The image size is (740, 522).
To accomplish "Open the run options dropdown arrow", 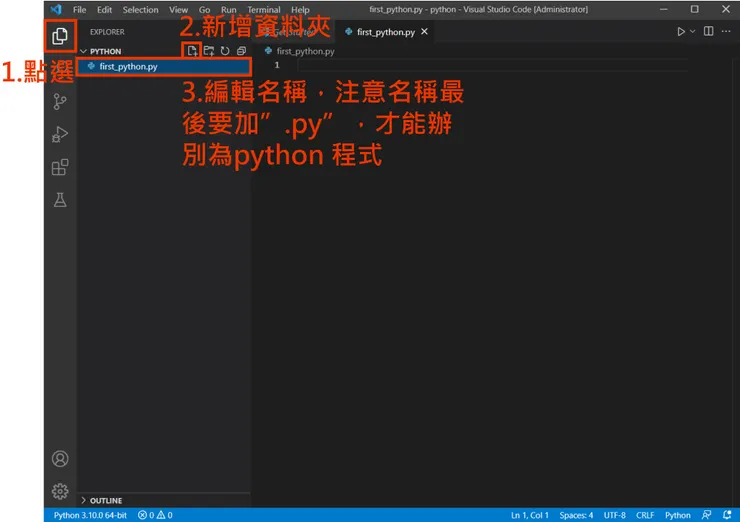I will (692, 32).
